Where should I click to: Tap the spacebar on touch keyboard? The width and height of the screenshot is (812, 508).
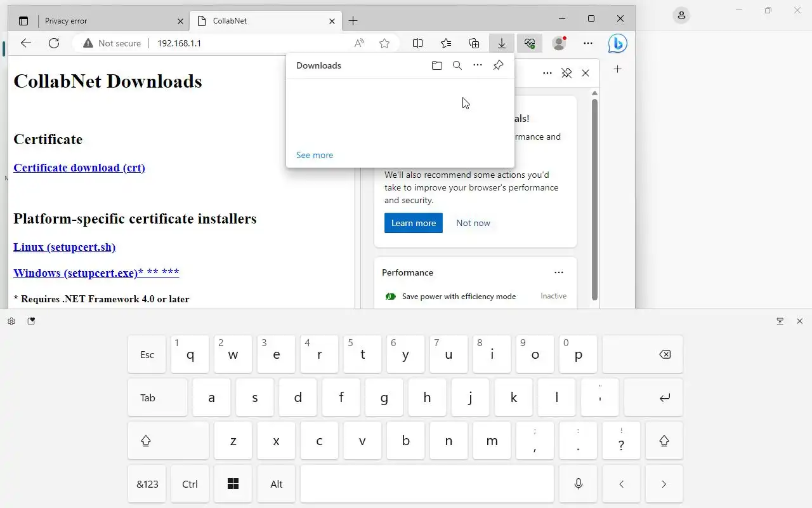click(427, 484)
